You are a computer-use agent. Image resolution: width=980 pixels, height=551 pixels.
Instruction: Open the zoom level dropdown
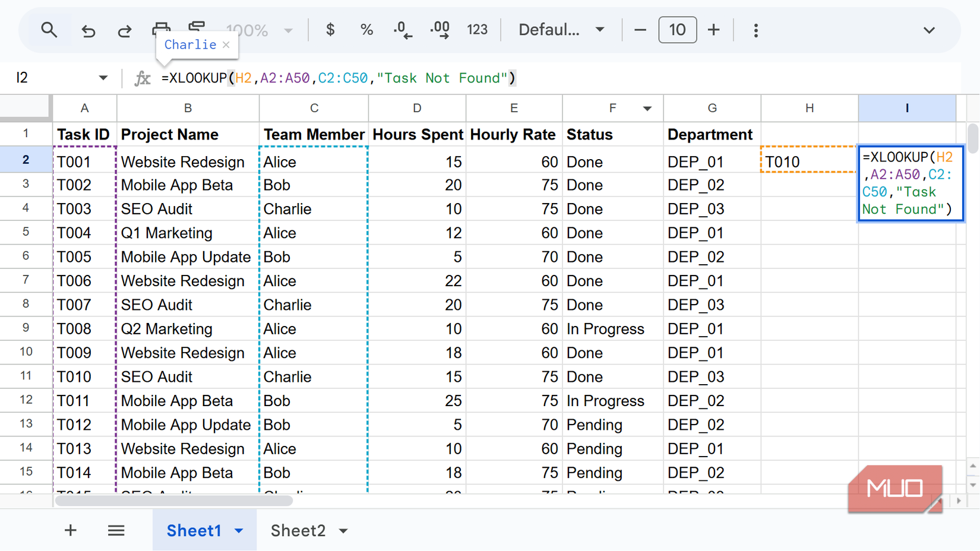(x=287, y=30)
